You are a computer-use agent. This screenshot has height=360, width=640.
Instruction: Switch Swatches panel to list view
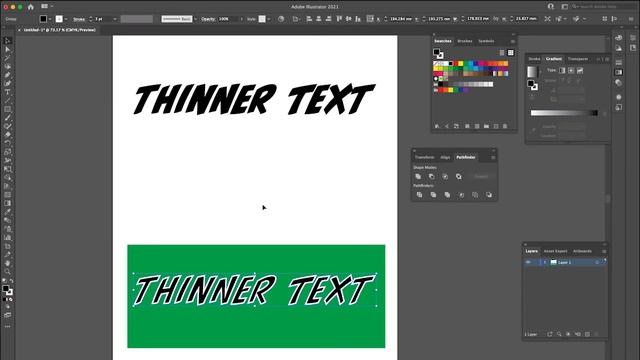[502, 53]
